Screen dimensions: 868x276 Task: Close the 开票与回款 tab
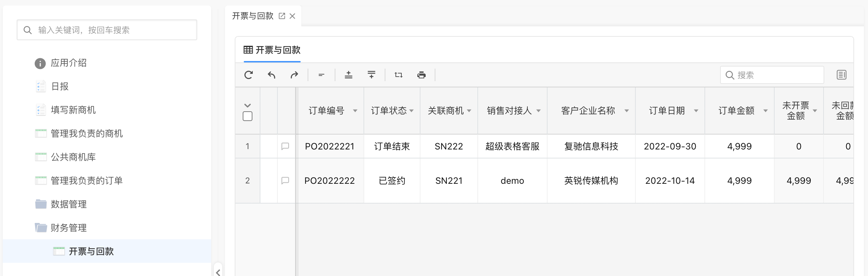click(292, 16)
